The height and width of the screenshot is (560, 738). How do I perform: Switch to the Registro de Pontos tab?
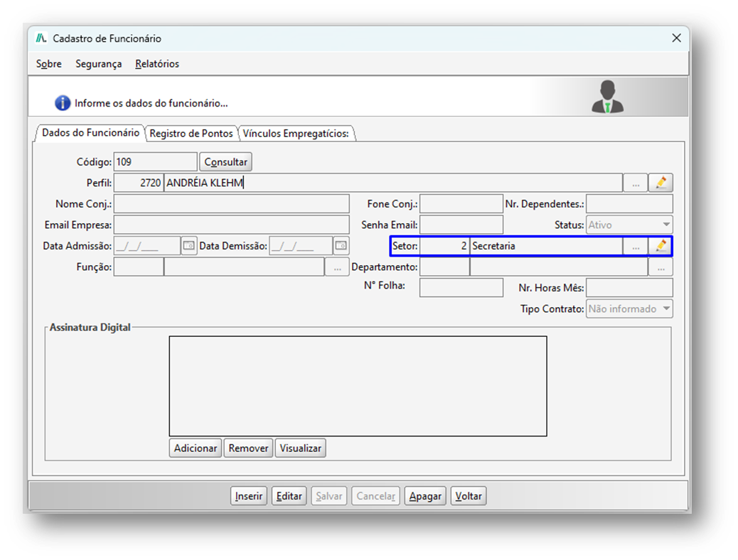point(191,133)
